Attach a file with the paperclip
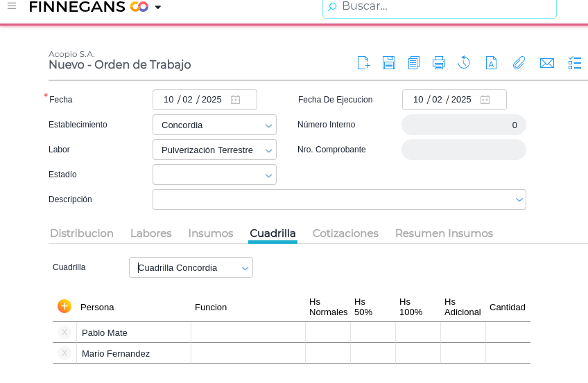The image size is (588, 383). [x=519, y=63]
